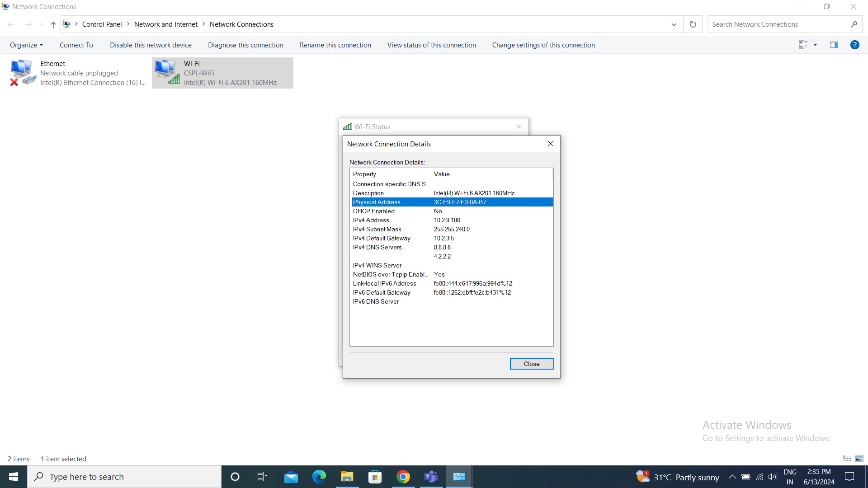The width and height of the screenshot is (868, 488).
Task: Select the Link-local IPv6 Address row
Action: point(452,283)
